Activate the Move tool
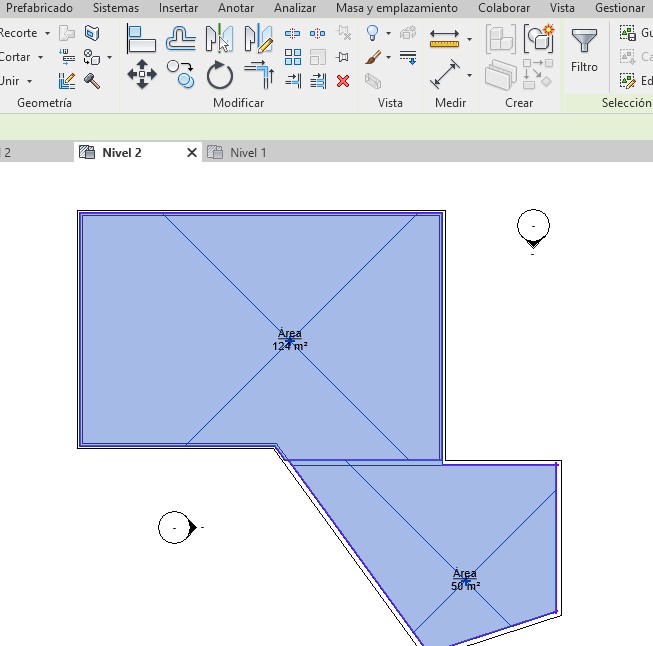The width and height of the screenshot is (653, 646). (142, 75)
